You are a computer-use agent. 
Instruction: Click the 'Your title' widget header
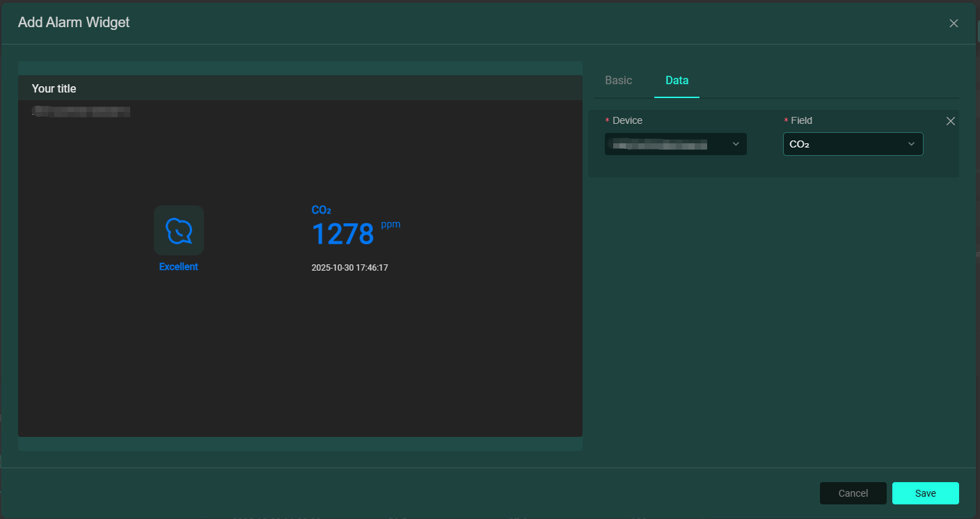pos(54,89)
